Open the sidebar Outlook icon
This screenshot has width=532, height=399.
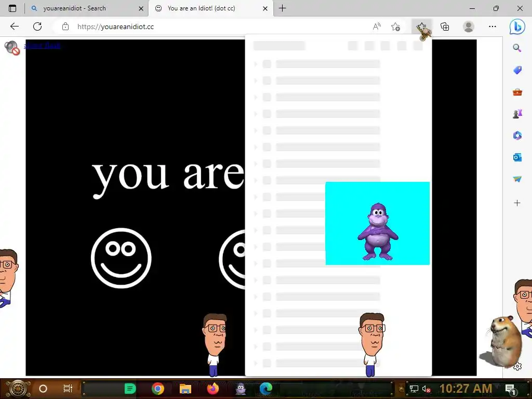[517, 157]
